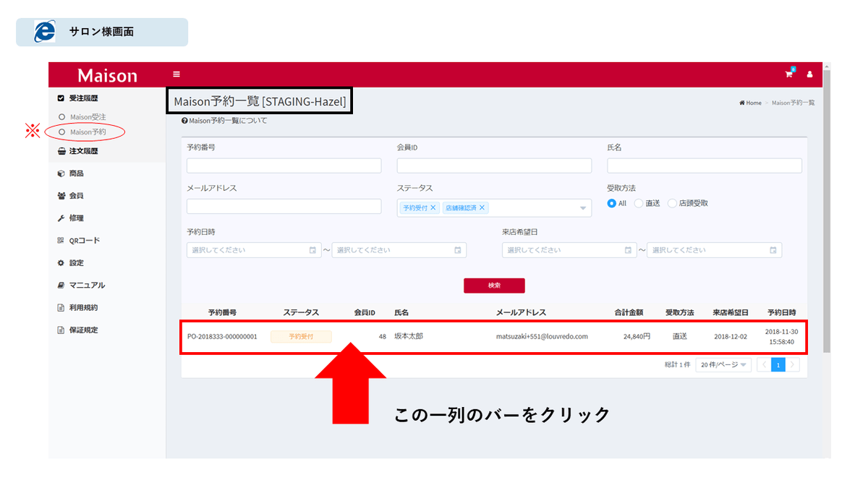This screenshot has height=488, width=868.
Task: Select the 直送 radio option
Action: (639, 203)
